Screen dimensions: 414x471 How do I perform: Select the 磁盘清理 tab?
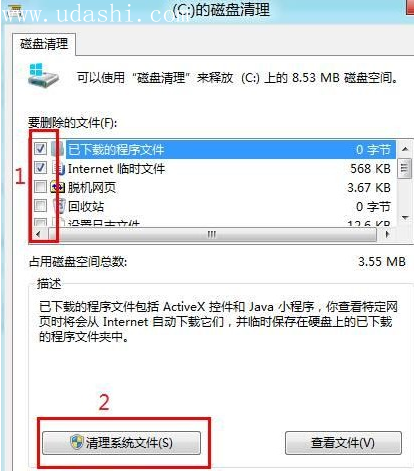click(44, 44)
